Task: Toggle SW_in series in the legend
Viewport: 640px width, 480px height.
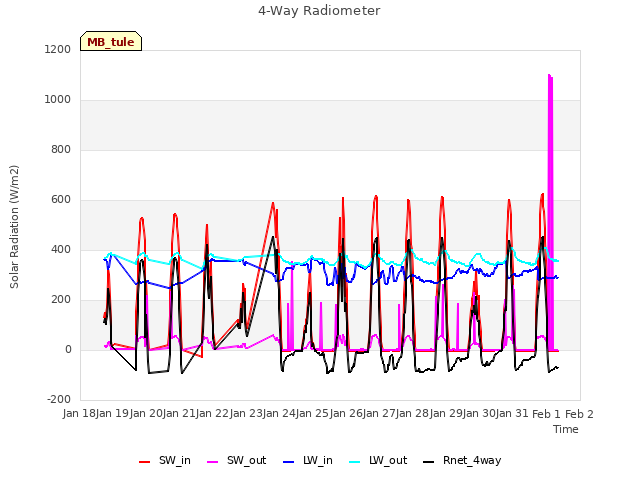Action: click(165, 460)
